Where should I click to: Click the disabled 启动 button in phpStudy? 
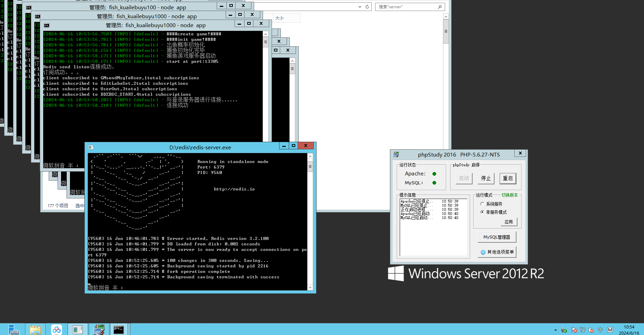tap(464, 178)
